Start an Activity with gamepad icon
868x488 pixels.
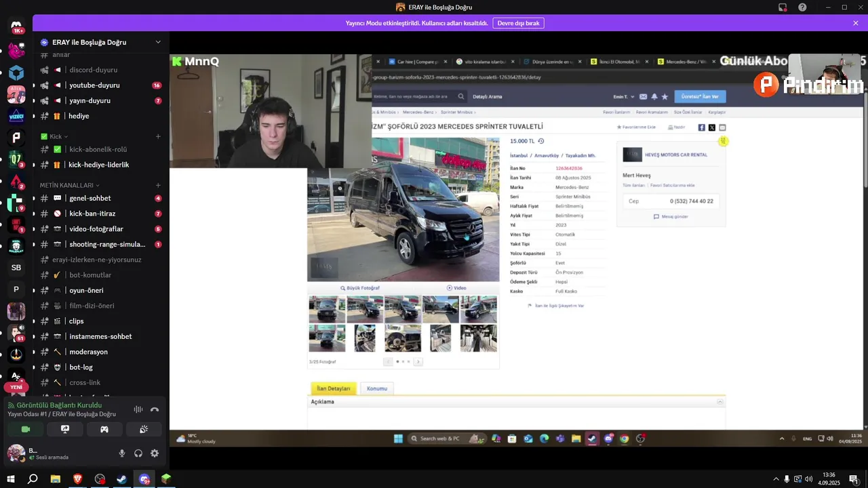pyautogui.click(x=104, y=429)
